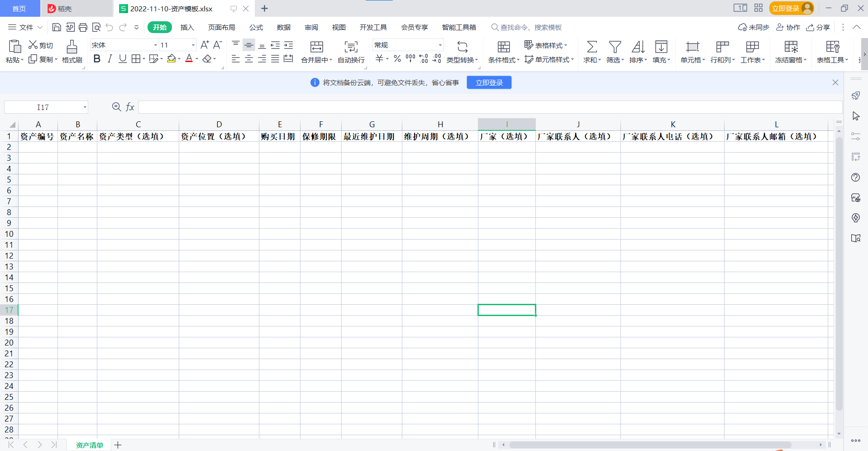The width and height of the screenshot is (868, 451).
Task: Open the Cell Styles (单元格样式) dropdown
Action: pyautogui.click(x=549, y=59)
